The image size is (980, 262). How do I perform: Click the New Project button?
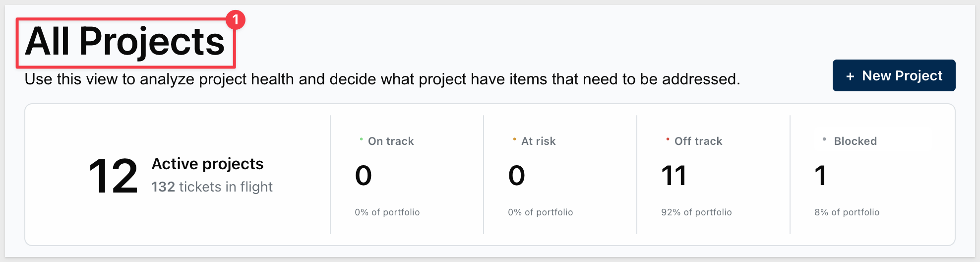[x=894, y=75]
